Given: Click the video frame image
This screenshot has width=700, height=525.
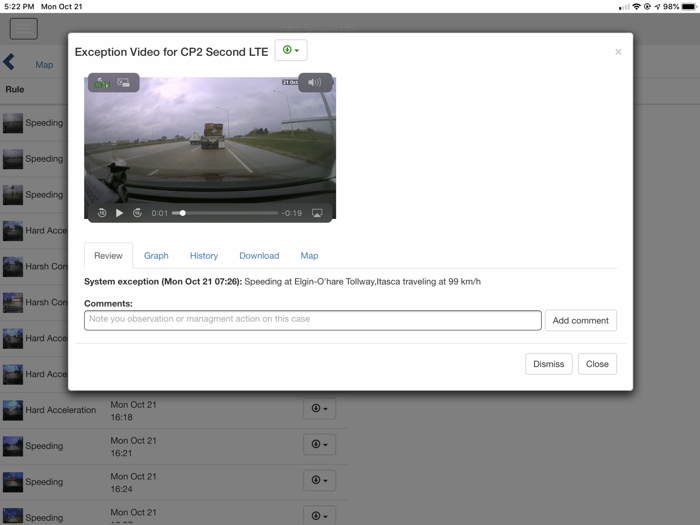Looking at the screenshot, I should click(x=210, y=147).
